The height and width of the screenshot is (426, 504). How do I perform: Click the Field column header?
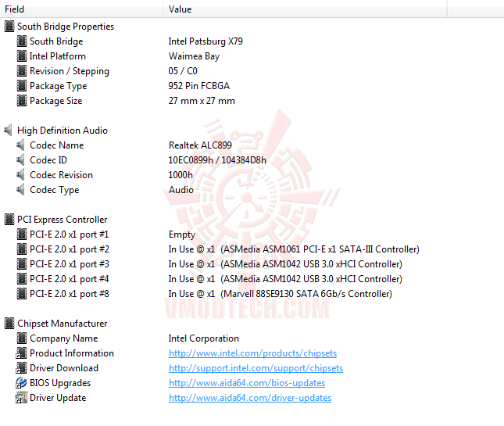coord(82,9)
